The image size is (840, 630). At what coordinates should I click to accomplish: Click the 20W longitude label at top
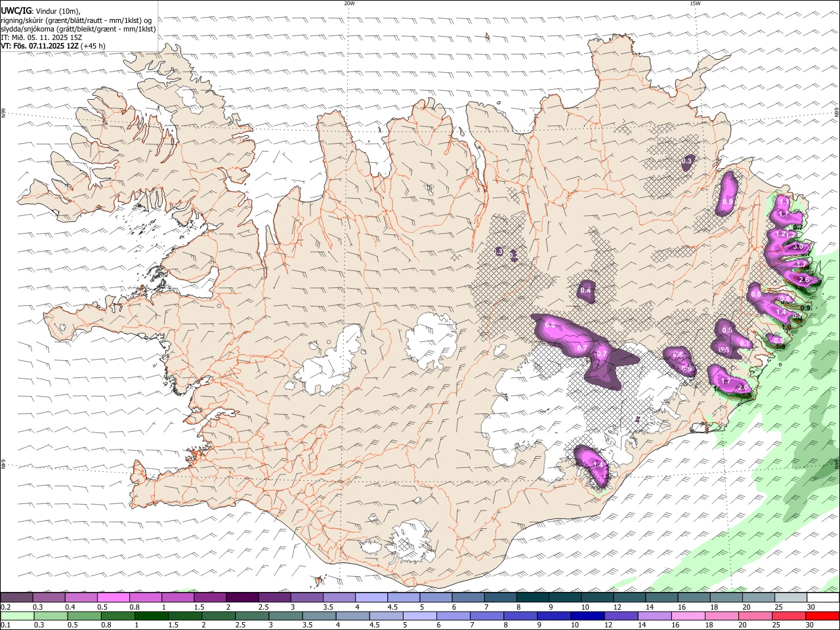[x=349, y=3]
